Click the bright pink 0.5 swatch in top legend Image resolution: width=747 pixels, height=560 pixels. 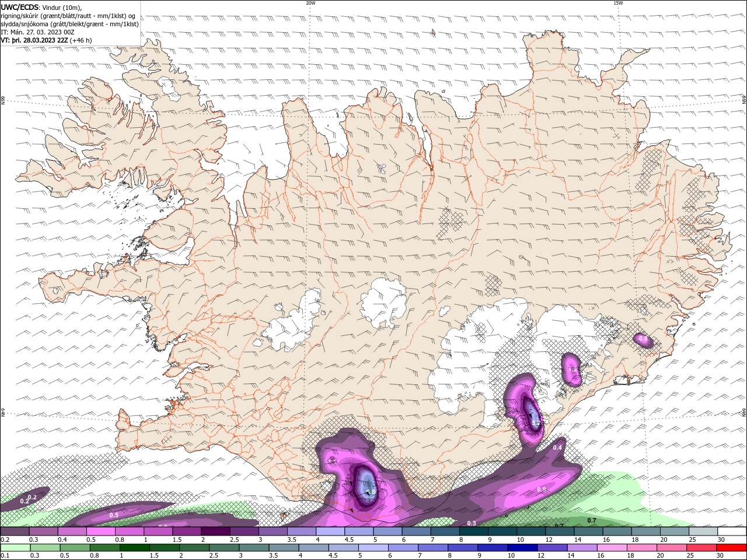pos(101,531)
